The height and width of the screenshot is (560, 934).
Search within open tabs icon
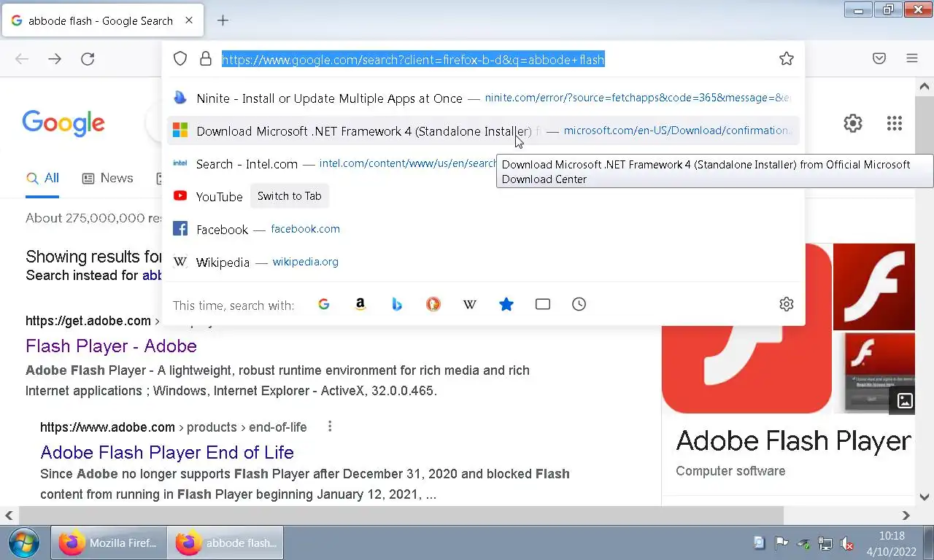pos(543,304)
